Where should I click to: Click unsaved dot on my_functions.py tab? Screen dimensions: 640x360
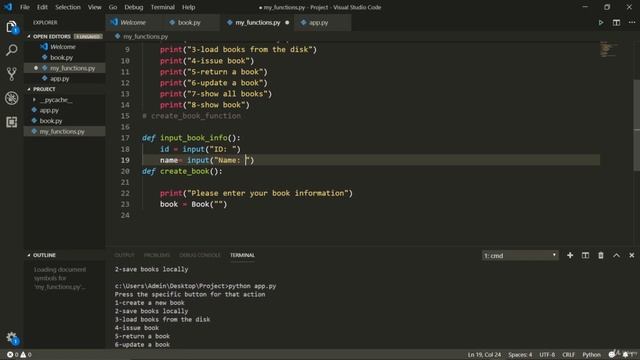click(x=287, y=22)
